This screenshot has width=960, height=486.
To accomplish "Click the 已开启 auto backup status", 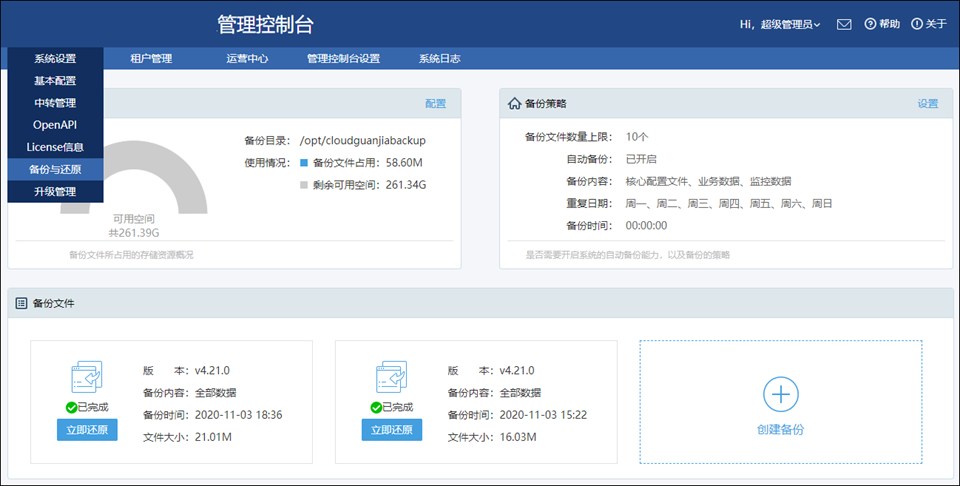I will click(641, 159).
